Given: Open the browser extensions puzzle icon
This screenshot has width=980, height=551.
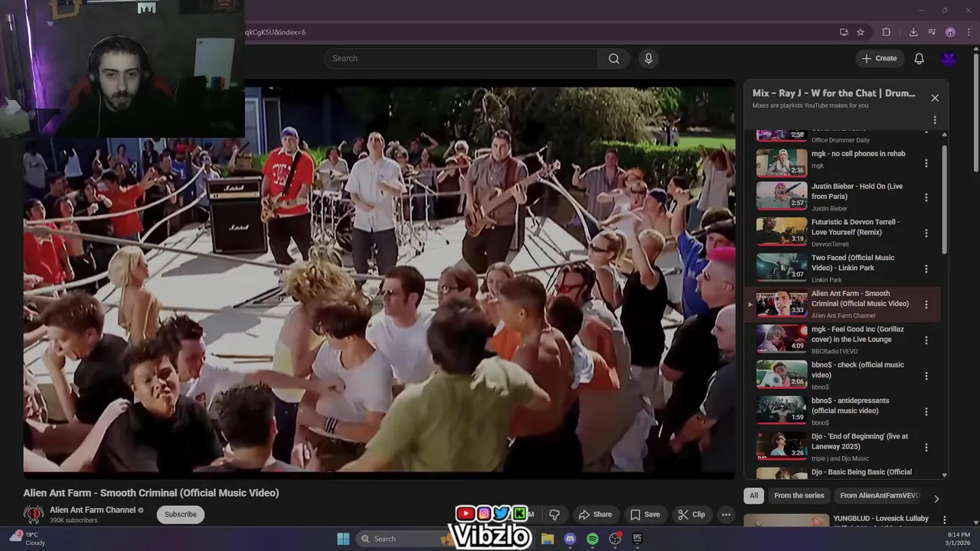Looking at the screenshot, I should (x=886, y=32).
